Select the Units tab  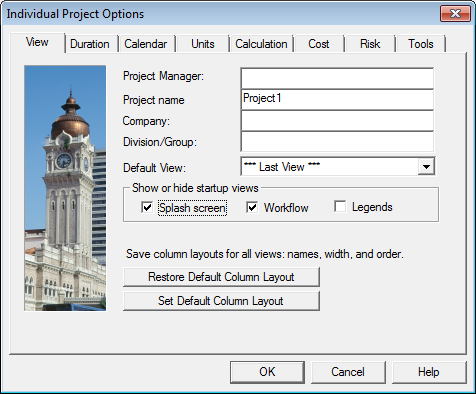(203, 44)
